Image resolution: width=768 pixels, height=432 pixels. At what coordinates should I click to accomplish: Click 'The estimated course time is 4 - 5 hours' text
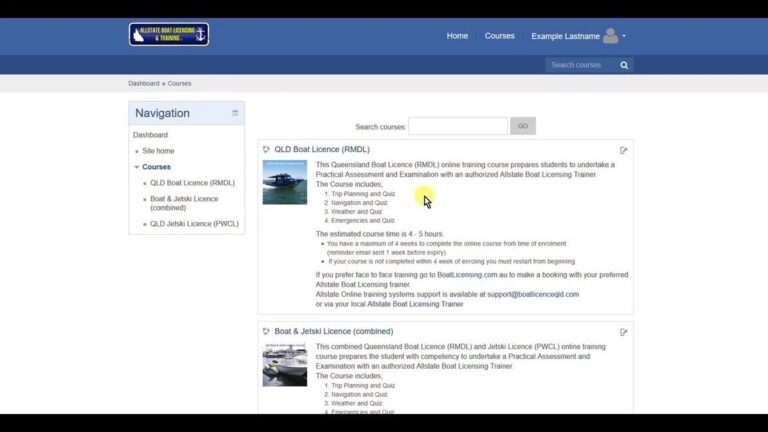[x=380, y=234]
